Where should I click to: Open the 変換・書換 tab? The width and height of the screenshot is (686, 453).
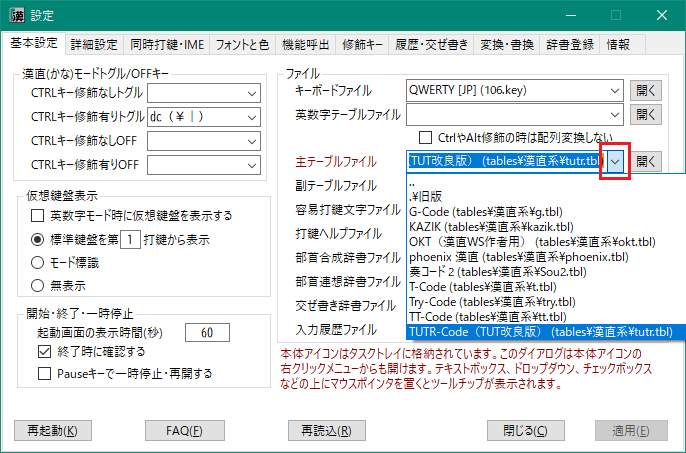pyautogui.click(x=507, y=45)
